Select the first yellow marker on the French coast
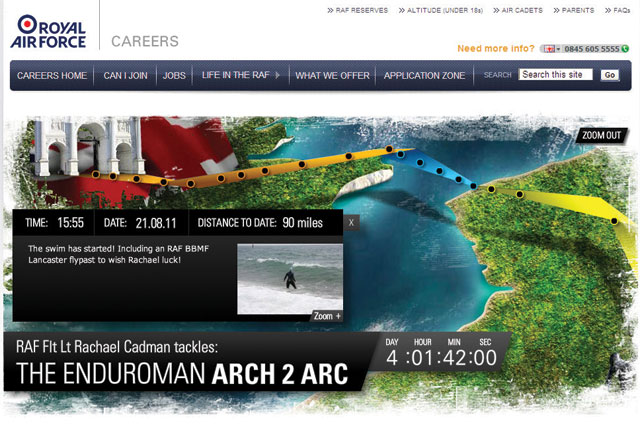The width and height of the screenshot is (640, 427). pos(491,189)
